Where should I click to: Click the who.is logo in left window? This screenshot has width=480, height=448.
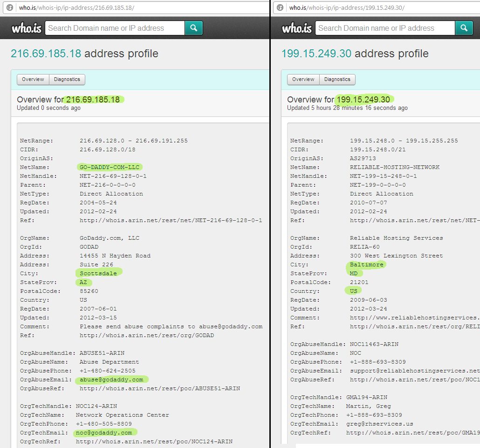click(26, 28)
